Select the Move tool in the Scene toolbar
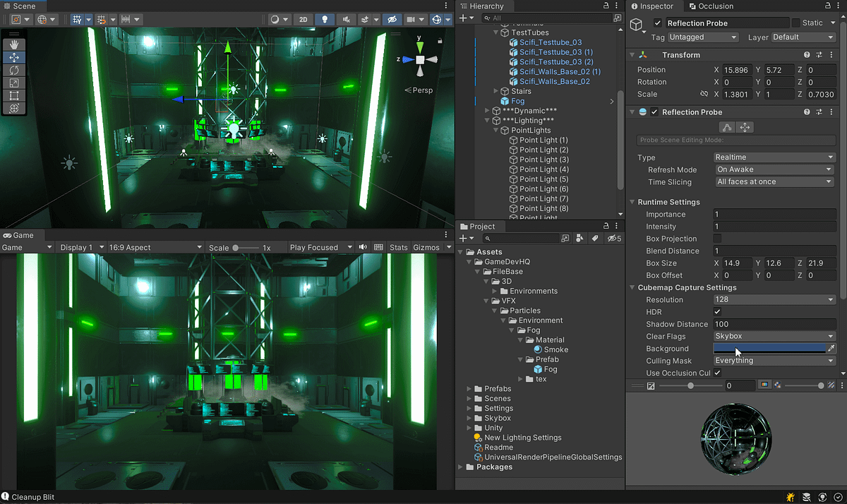The image size is (847, 504). (x=14, y=58)
